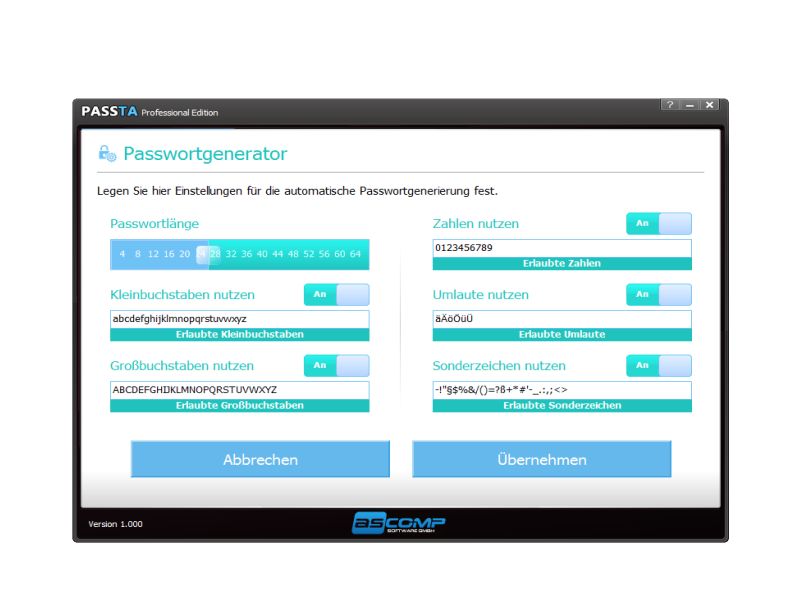Screen dimensions: 800x600
Task: Toggle the Kleinbuchstaben nutzen switch
Action: tap(336, 294)
